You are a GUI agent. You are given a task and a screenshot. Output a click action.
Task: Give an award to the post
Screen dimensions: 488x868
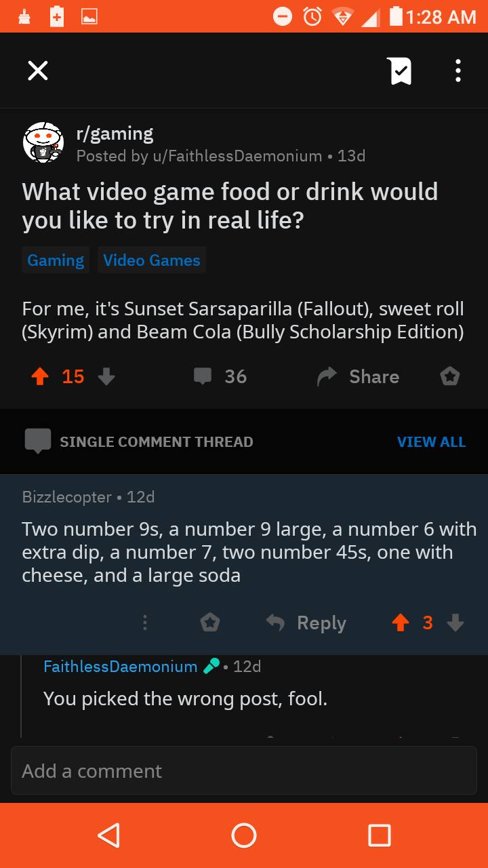[x=449, y=376]
